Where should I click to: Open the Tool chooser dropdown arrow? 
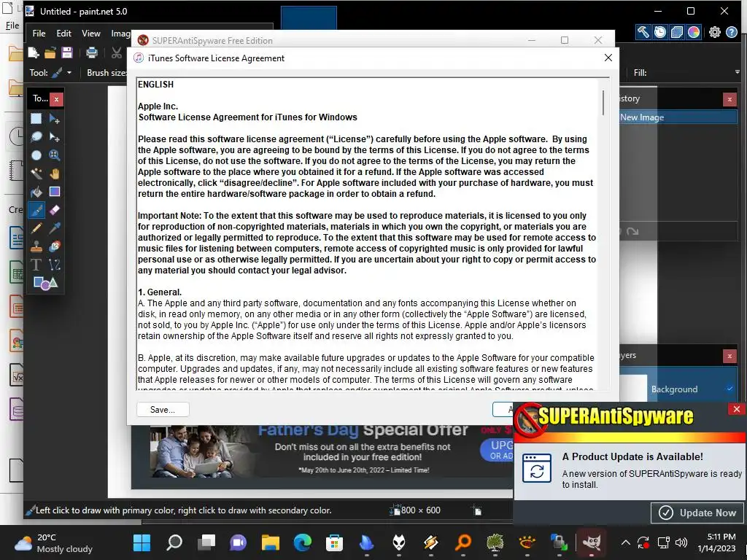coord(69,73)
